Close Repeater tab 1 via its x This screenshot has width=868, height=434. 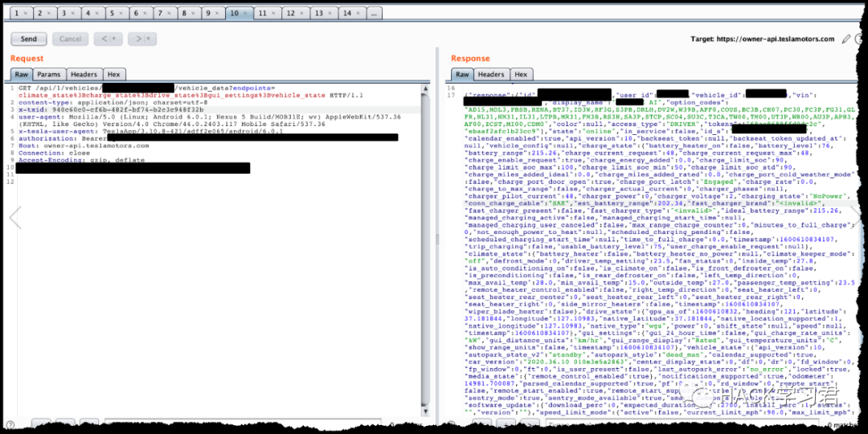click(26, 13)
